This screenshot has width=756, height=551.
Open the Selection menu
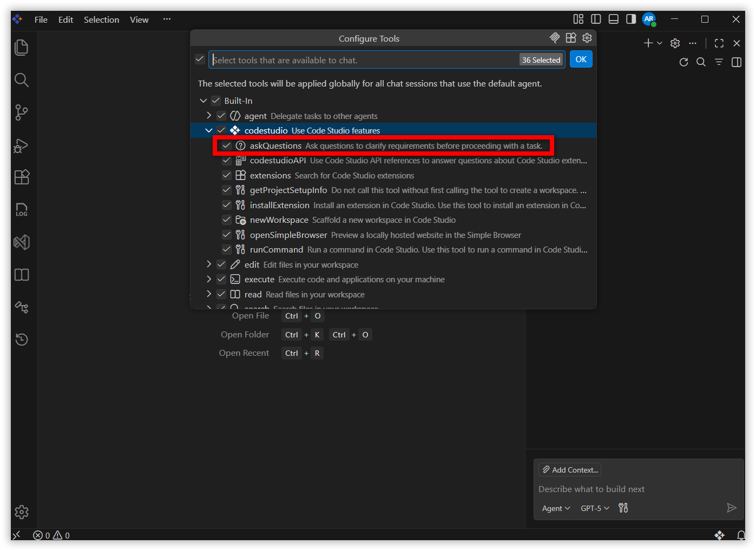point(101,19)
